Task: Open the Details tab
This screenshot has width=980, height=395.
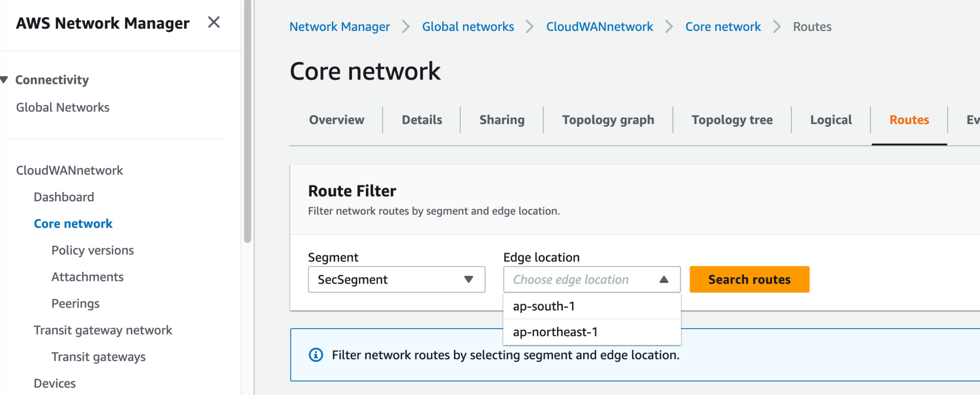Action: [422, 120]
